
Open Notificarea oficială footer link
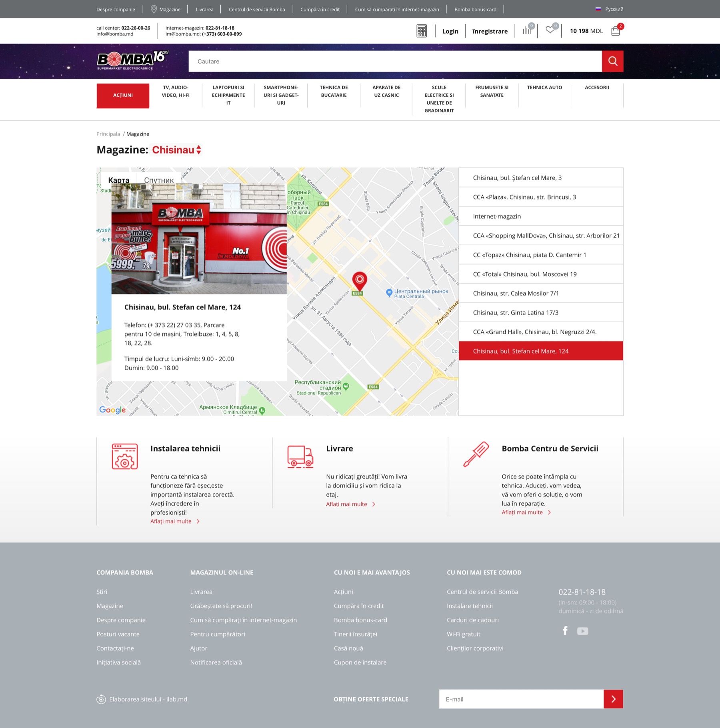[216, 662]
